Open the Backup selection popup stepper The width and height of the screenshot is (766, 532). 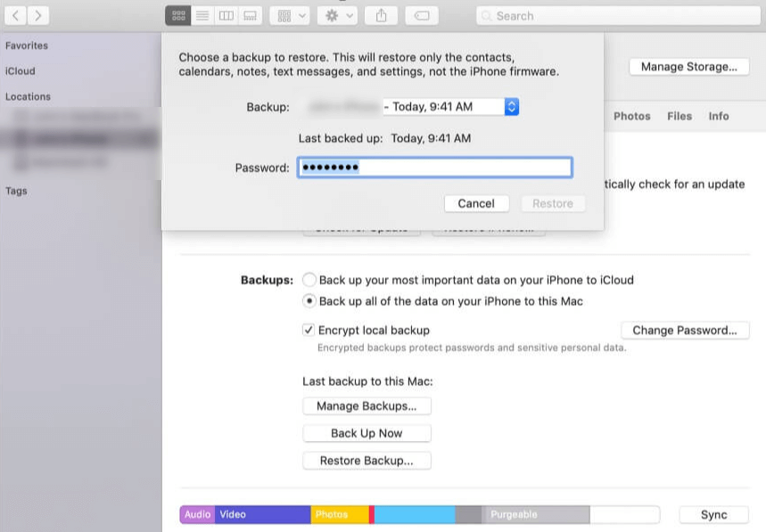pyautogui.click(x=512, y=106)
